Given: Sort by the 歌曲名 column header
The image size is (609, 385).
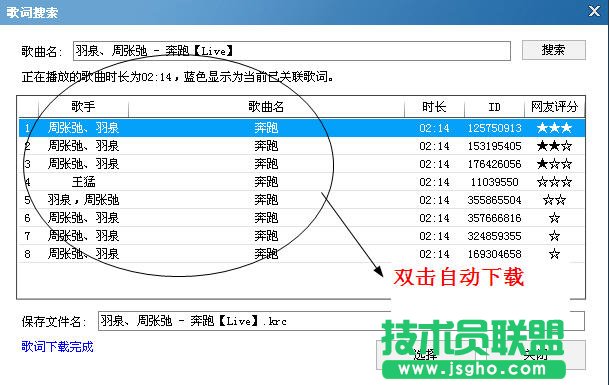Looking at the screenshot, I should coord(266,106).
